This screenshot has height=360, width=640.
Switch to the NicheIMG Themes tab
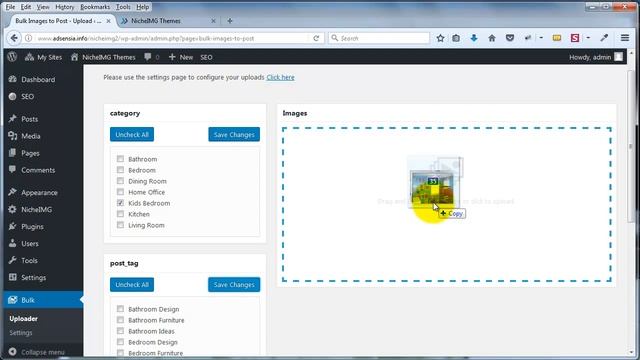click(x=168, y=21)
